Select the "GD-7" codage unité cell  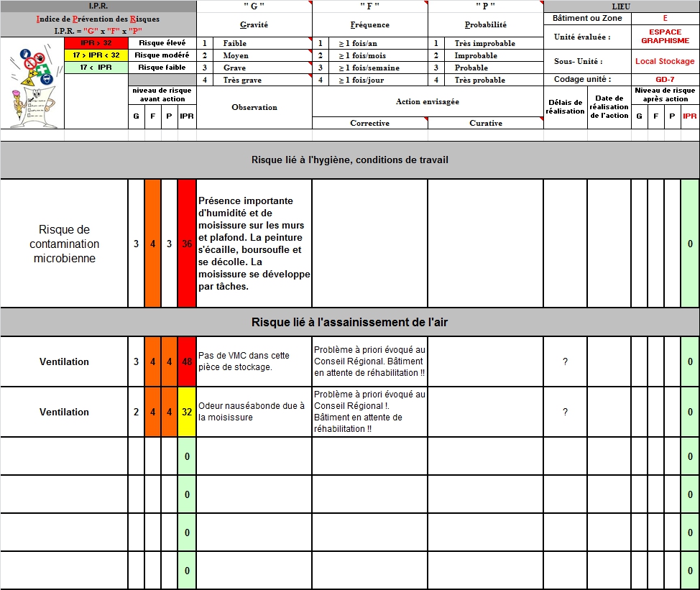(x=664, y=80)
